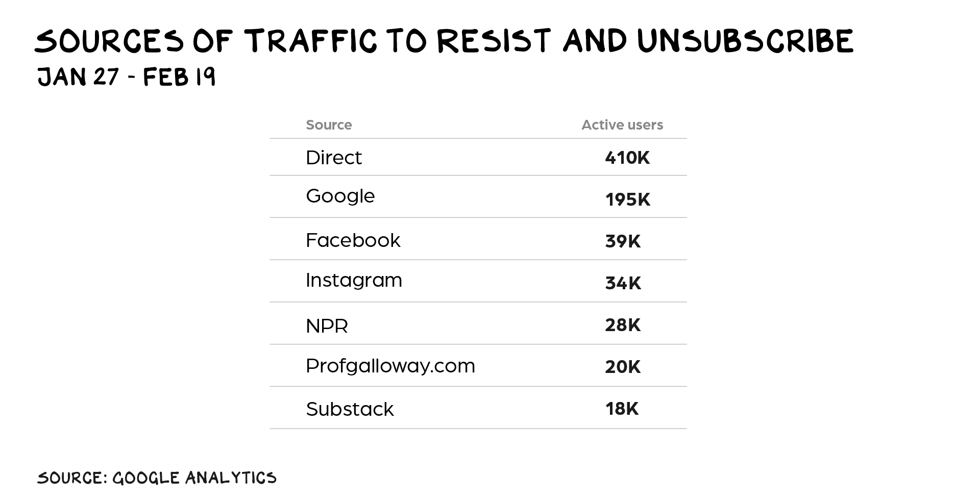
Task: Select the Facebook source label
Action: pos(353,240)
